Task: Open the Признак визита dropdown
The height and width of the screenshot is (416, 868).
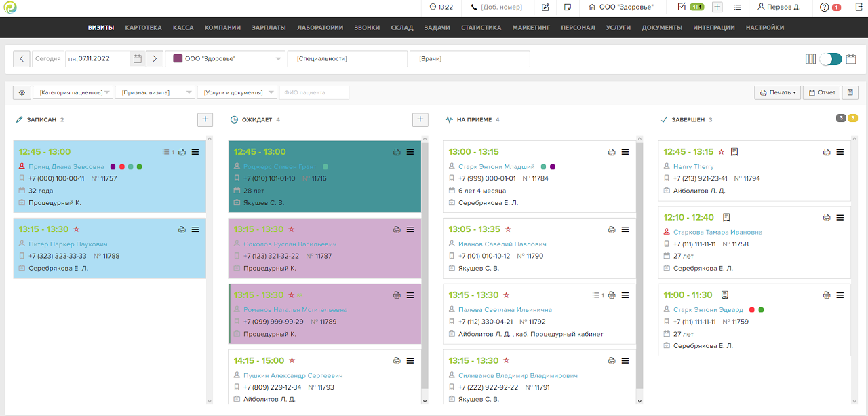Action: [155, 92]
